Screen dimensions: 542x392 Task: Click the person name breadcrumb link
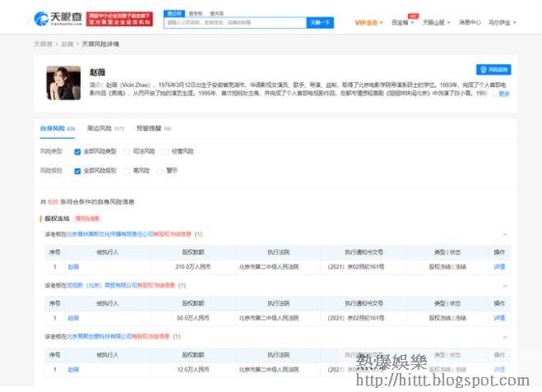pyautogui.click(x=67, y=44)
